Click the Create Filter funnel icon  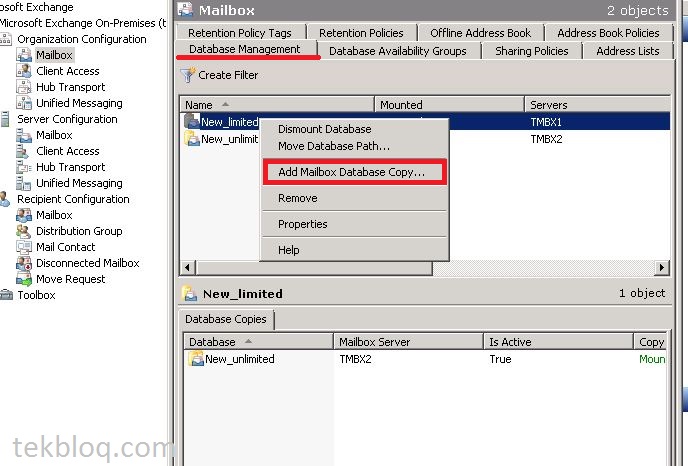click(187, 75)
